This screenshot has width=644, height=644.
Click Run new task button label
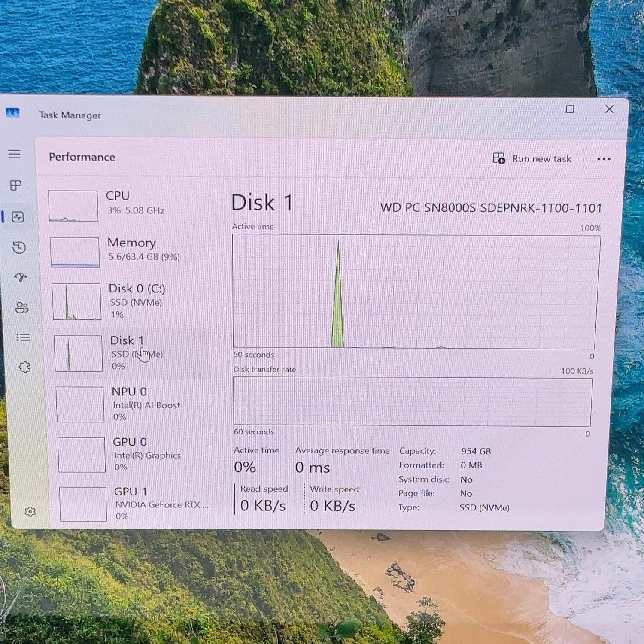coord(541,159)
